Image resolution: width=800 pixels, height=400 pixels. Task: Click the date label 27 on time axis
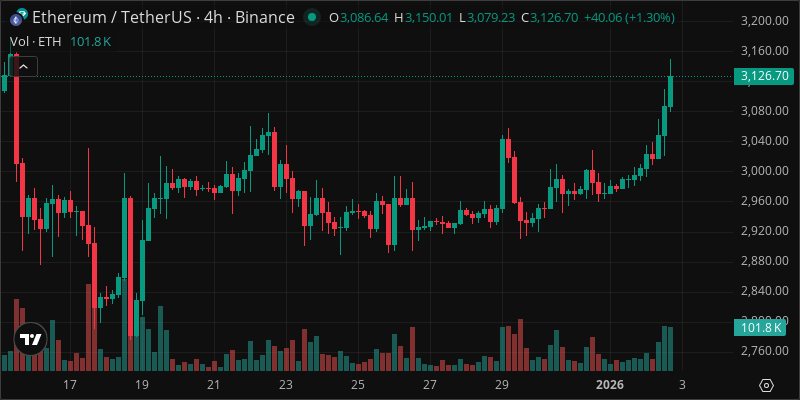[430, 384]
